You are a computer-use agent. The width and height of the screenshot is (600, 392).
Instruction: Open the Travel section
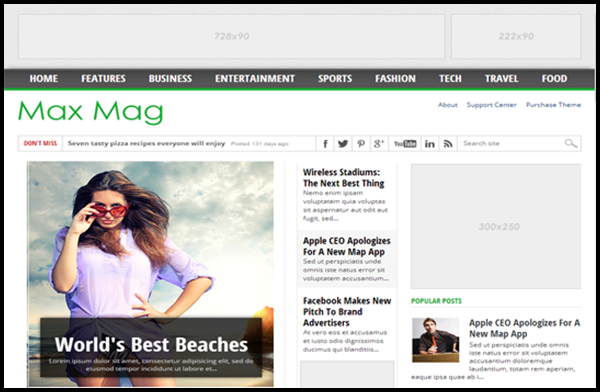tap(502, 78)
